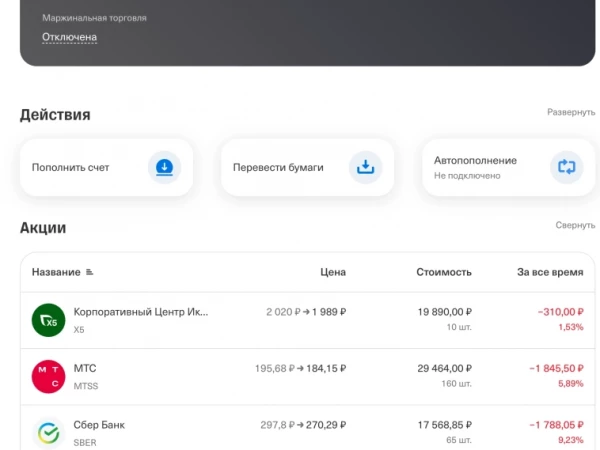Open the Автопополнение card
This screenshot has width=600, height=450.
click(509, 167)
